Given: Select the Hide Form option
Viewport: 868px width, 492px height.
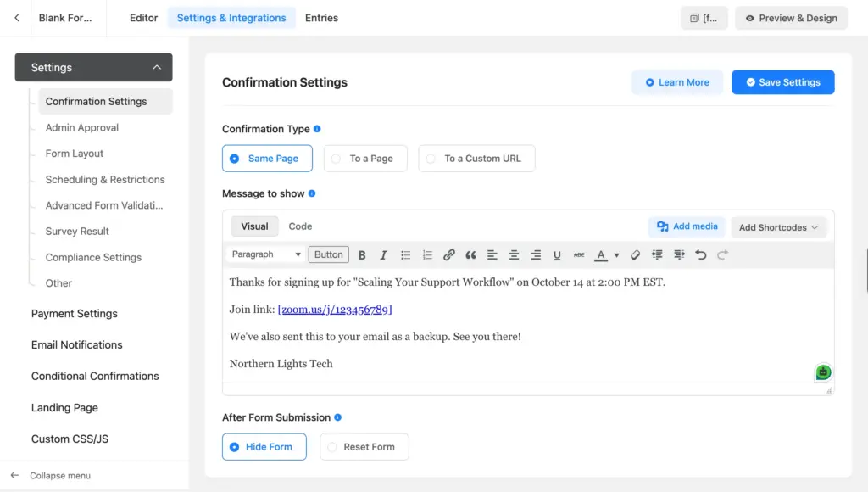Looking at the screenshot, I should pos(264,446).
